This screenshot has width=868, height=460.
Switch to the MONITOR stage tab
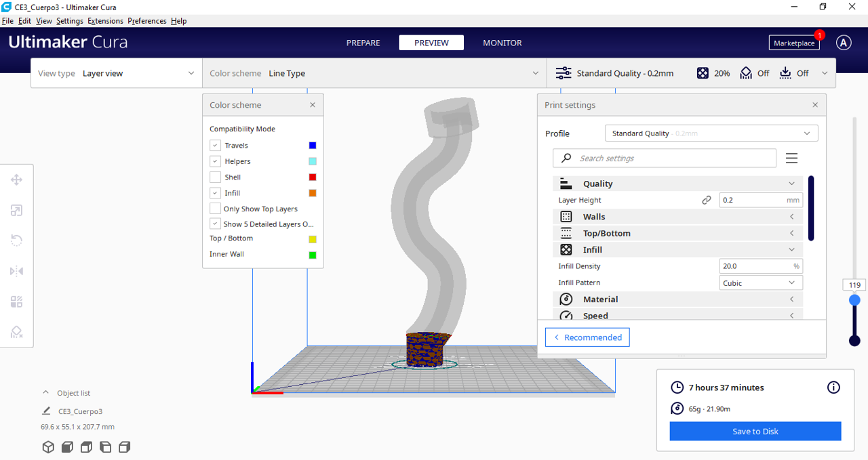tap(502, 43)
